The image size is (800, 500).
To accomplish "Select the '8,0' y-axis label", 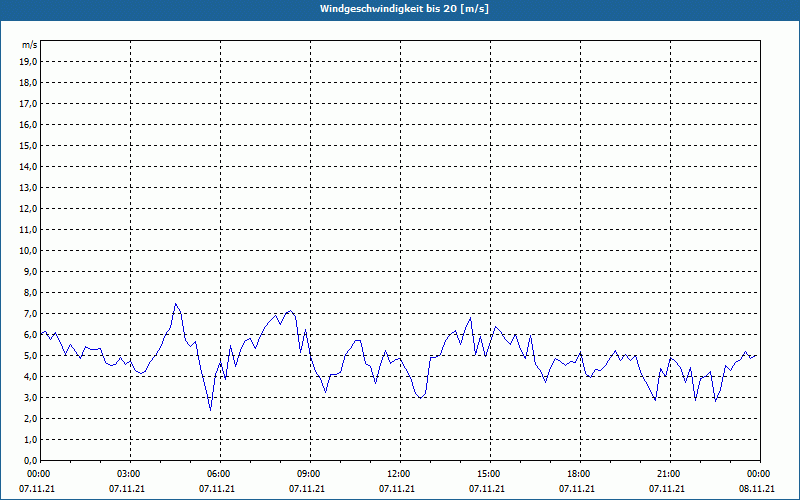I will 30,292.
